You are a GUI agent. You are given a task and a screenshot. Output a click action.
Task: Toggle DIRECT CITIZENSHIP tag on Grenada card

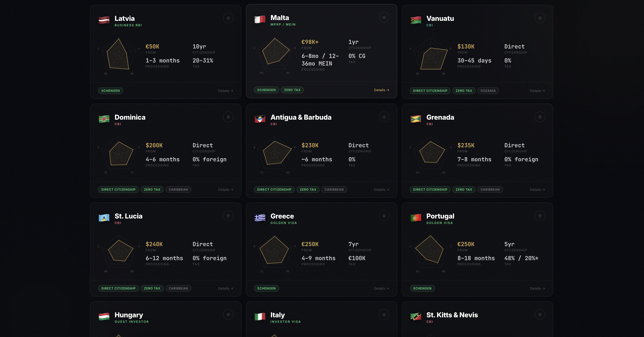(x=430, y=189)
